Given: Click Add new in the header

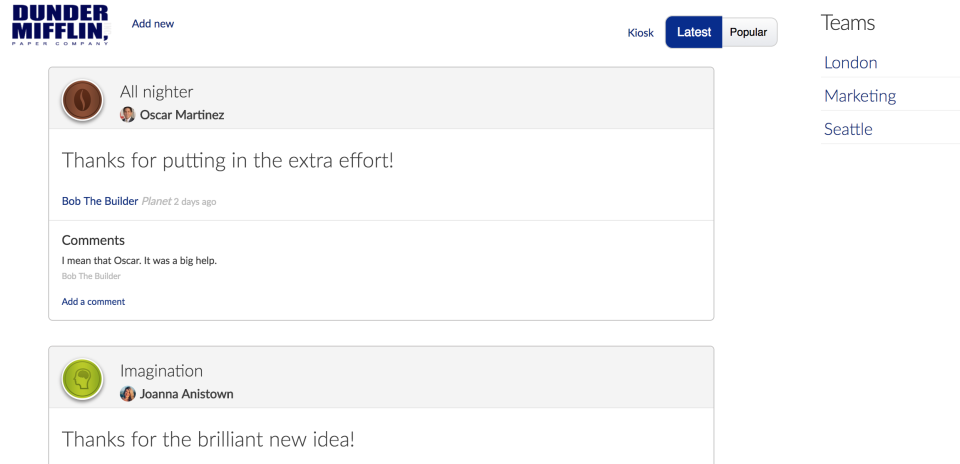Looking at the screenshot, I should (153, 24).
